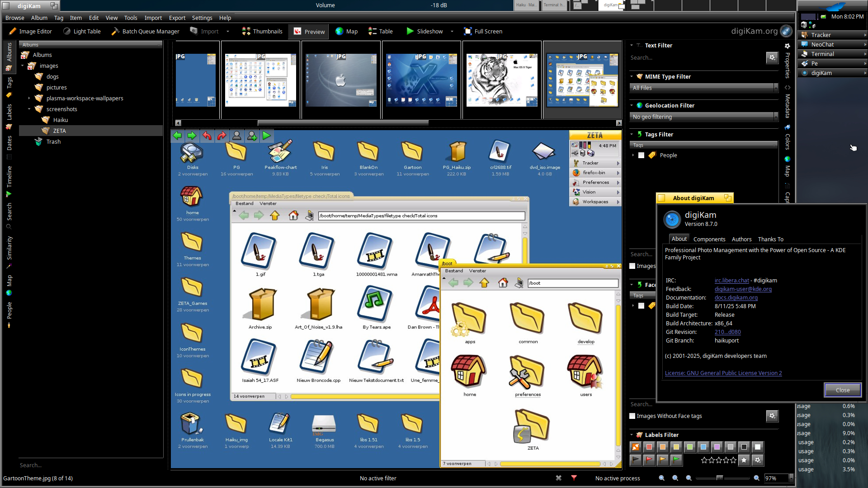Go to next image with green forward arrow
Viewport: 868px width, 488px height.
click(192, 136)
